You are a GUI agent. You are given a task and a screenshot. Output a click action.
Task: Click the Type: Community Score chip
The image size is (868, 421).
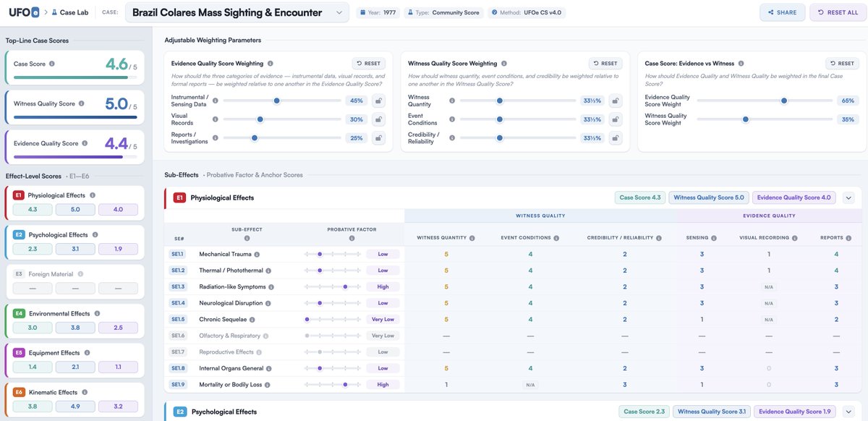click(x=444, y=12)
